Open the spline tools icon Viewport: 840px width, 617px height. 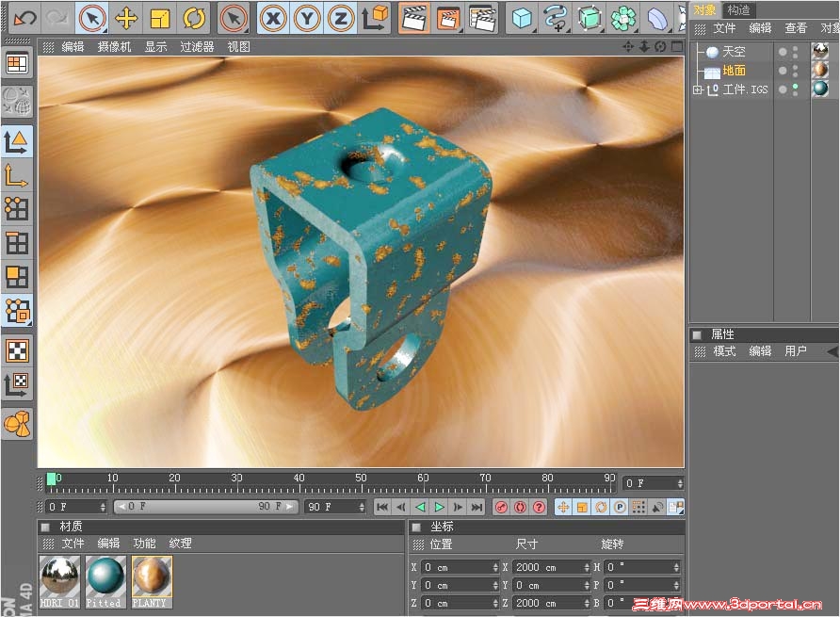[x=556, y=18]
